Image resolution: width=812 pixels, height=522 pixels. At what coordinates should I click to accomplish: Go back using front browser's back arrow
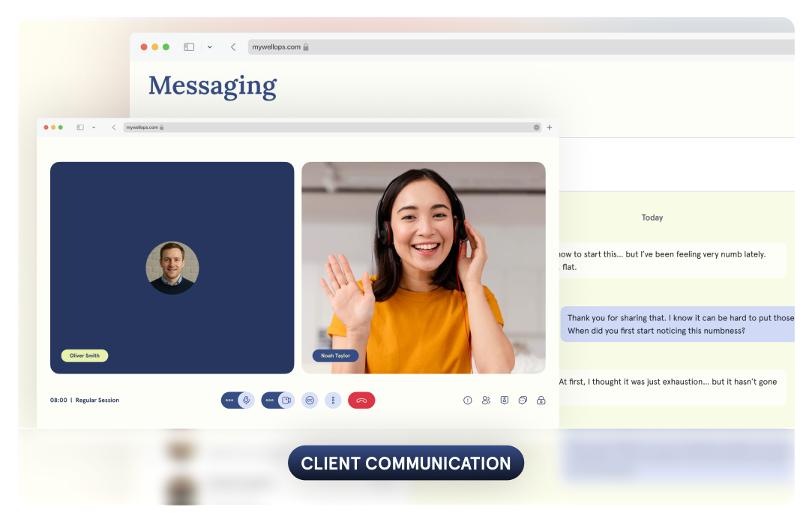[x=114, y=127]
